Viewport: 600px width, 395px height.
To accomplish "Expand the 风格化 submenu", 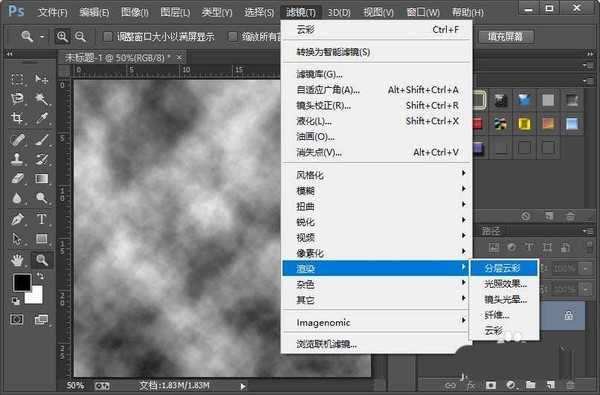I will pos(377,175).
